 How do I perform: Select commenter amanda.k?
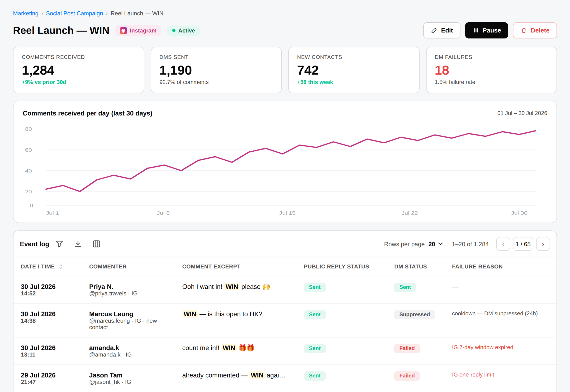[104, 348]
